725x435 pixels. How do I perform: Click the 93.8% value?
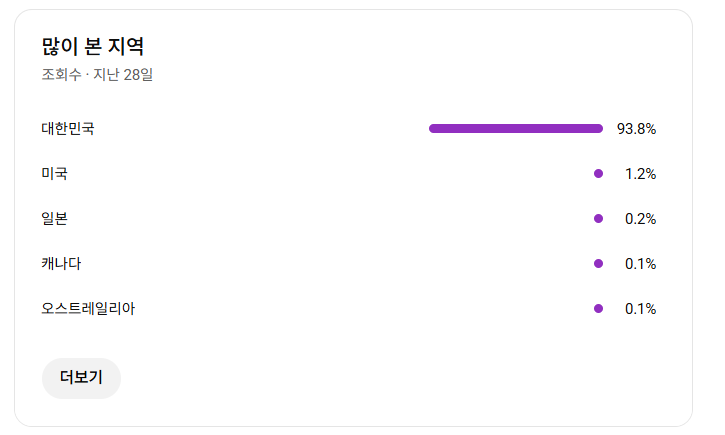(x=636, y=129)
